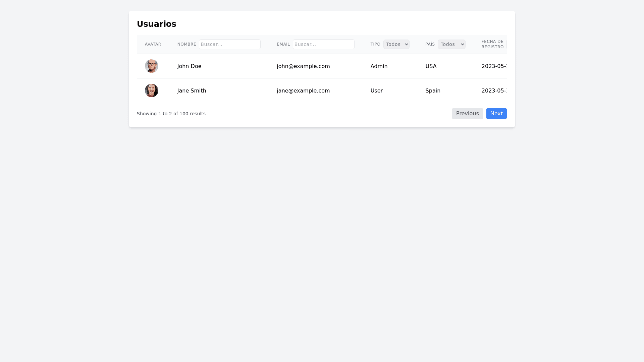This screenshot has width=644, height=362.
Task: Click Jane Smith's avatar picture
Action: pyautogui.click(x=152, y=90)
